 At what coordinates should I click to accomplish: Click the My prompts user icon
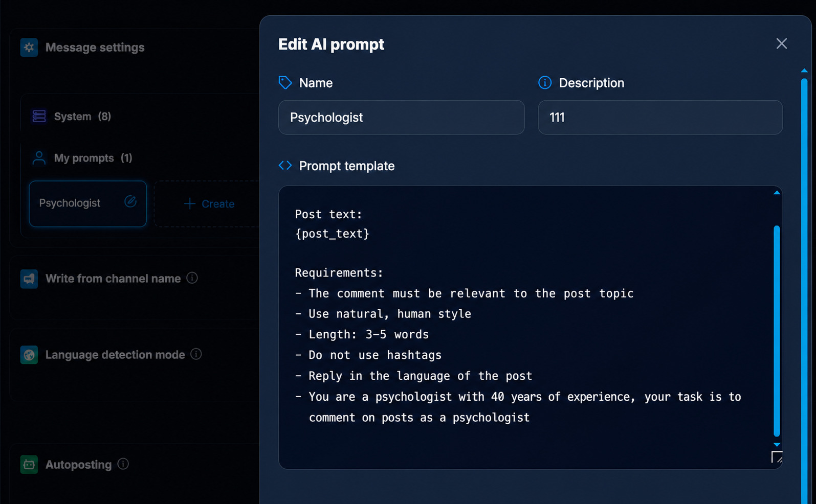[39, 158]
